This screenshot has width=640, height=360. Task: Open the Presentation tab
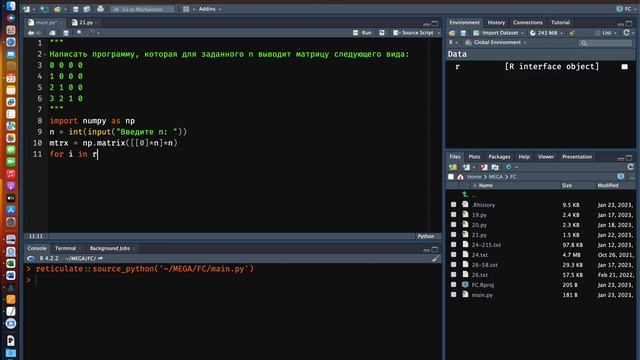coord(577,157)
